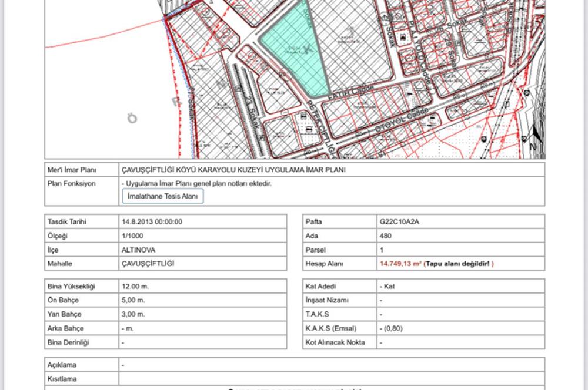Click the Ada value 480

point(386,236)
